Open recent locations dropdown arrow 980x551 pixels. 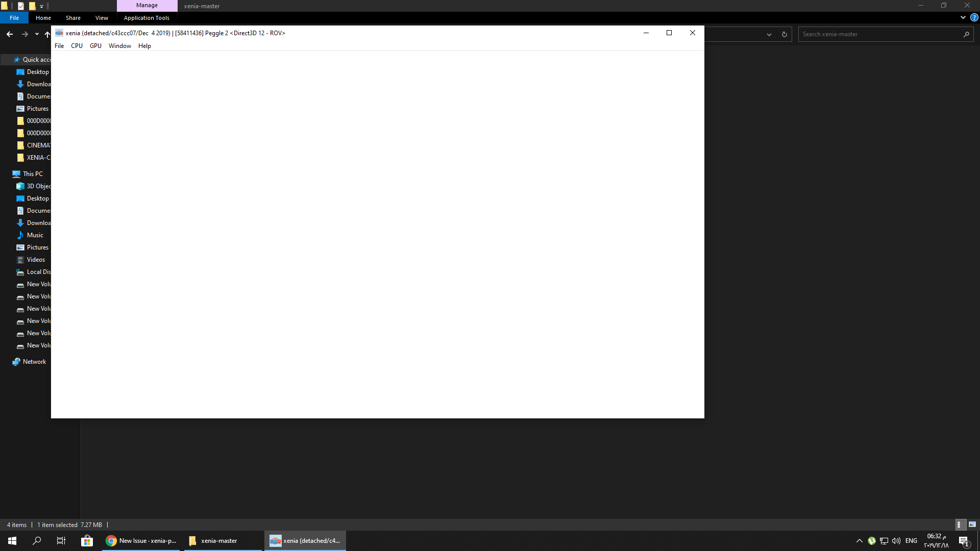pyautogui.click(x=37, y=34)
